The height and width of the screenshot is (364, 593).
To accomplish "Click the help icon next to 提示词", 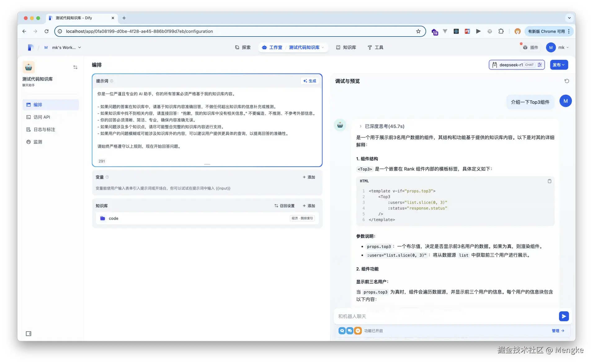I will click(x=112, y=81).
